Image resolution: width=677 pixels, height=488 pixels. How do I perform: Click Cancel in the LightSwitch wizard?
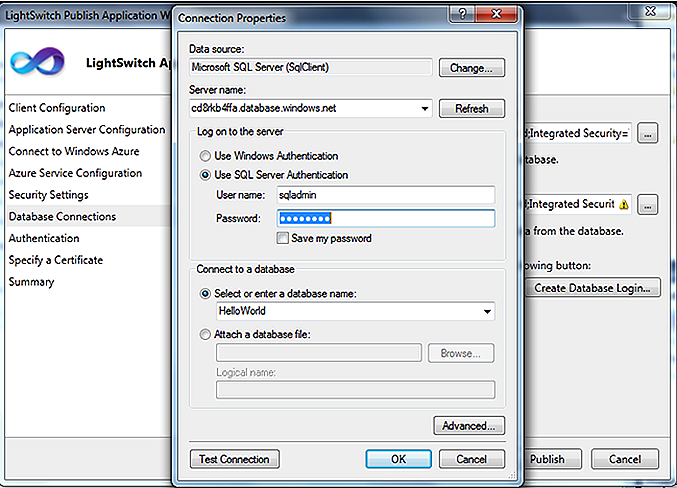pos(625,459)
